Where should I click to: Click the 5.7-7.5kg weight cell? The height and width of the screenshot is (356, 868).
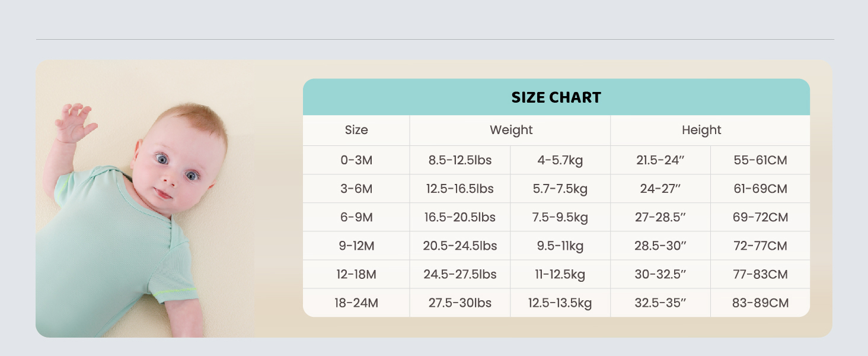560,189
